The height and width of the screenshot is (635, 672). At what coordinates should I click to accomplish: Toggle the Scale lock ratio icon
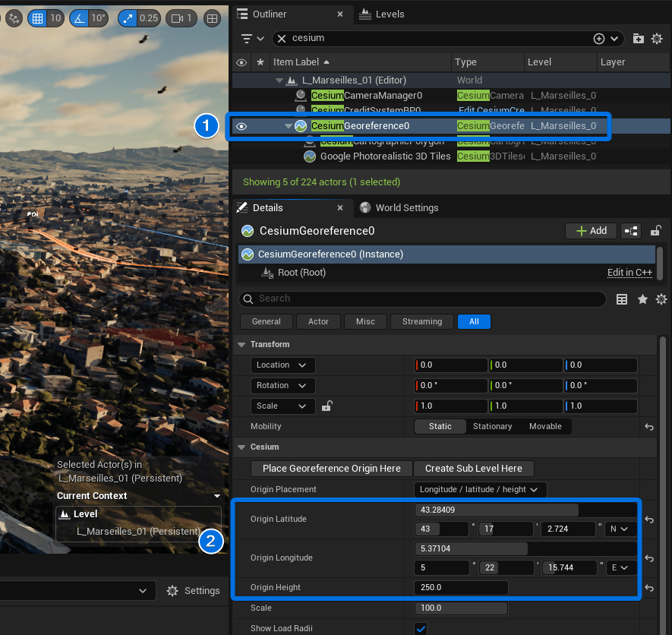[x=327, y=406]
